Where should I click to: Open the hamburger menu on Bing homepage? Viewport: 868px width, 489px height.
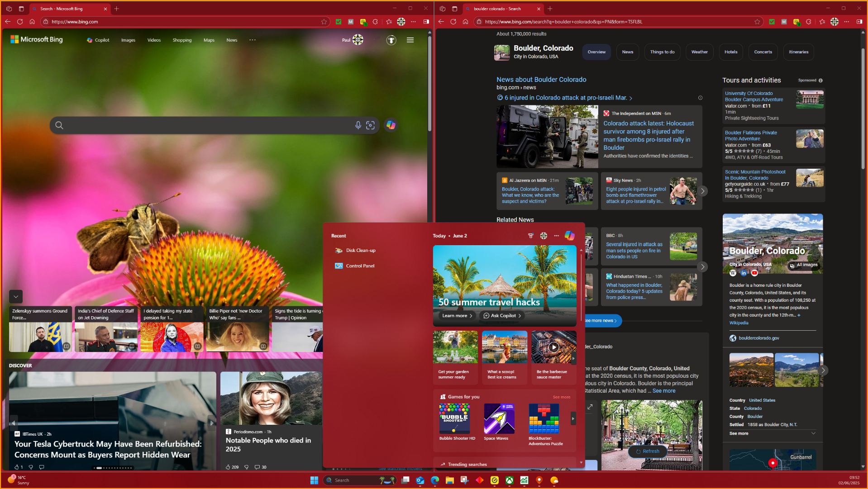(410, 40)
